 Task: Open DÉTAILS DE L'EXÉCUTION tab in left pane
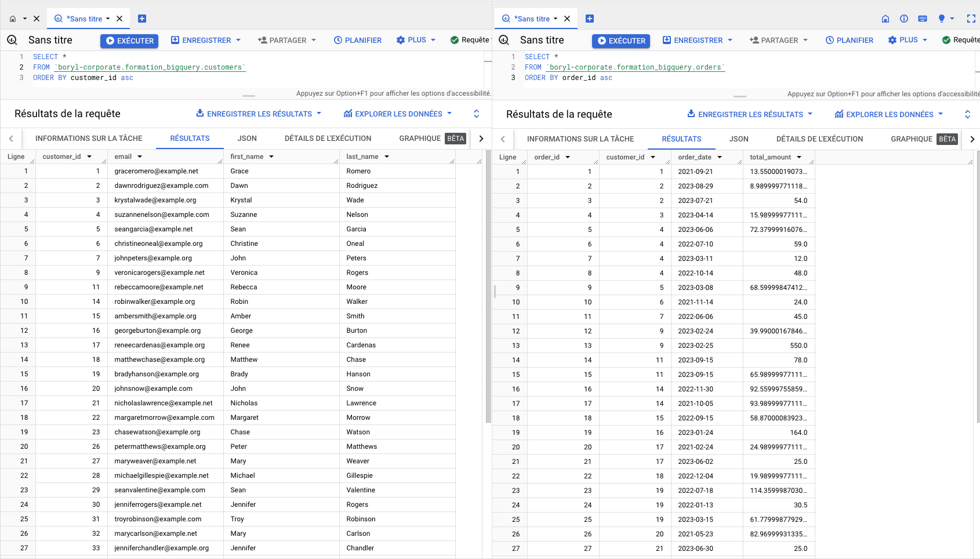tap(328, 138)
